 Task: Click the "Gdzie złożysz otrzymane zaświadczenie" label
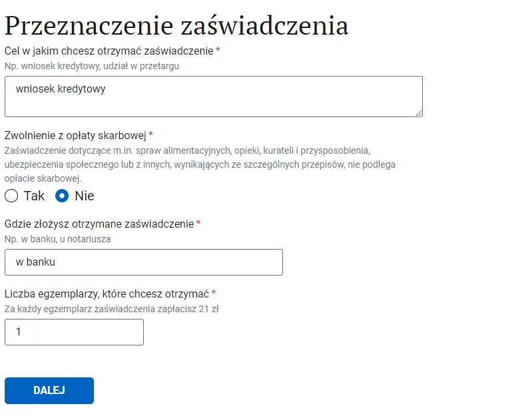point(99,224)
